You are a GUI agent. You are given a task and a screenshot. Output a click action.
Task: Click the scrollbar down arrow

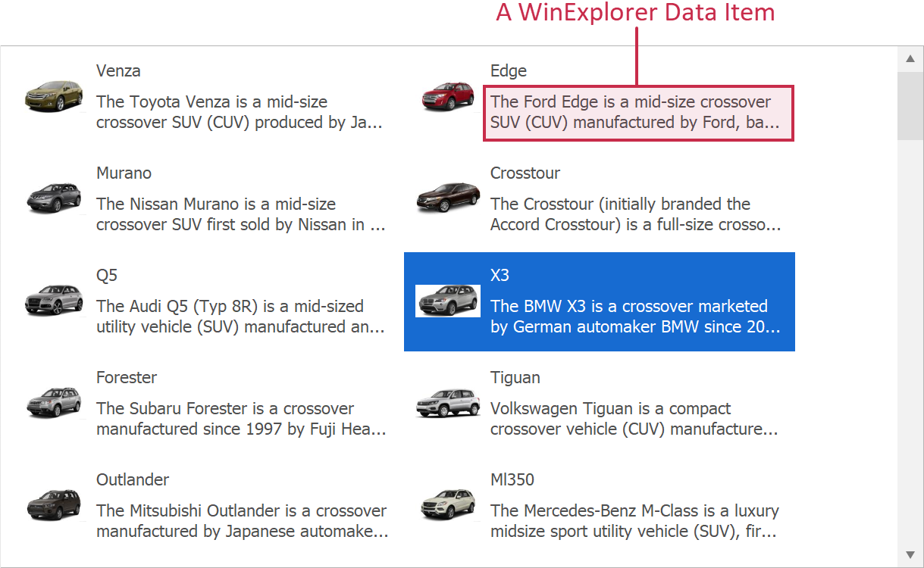pos(910,554)
